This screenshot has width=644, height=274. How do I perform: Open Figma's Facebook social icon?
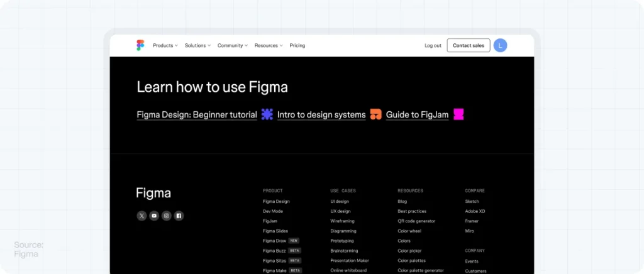click(x=179, y=216)
